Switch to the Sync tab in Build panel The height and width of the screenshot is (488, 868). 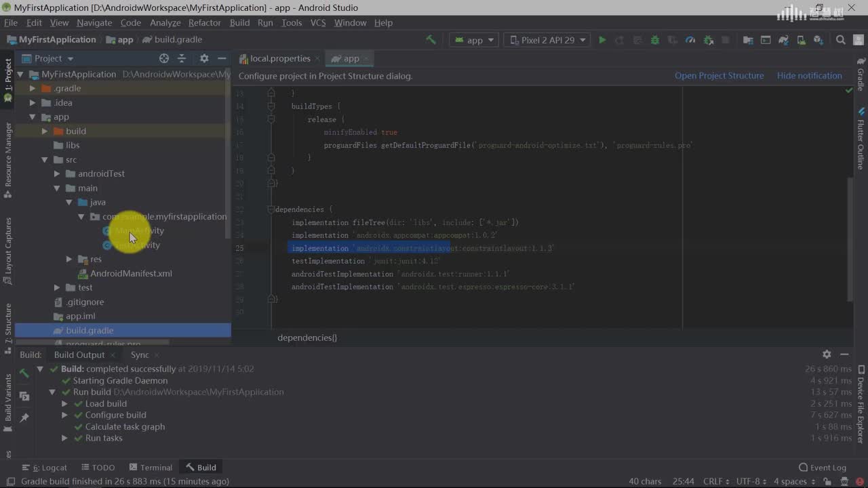[140, 354]
